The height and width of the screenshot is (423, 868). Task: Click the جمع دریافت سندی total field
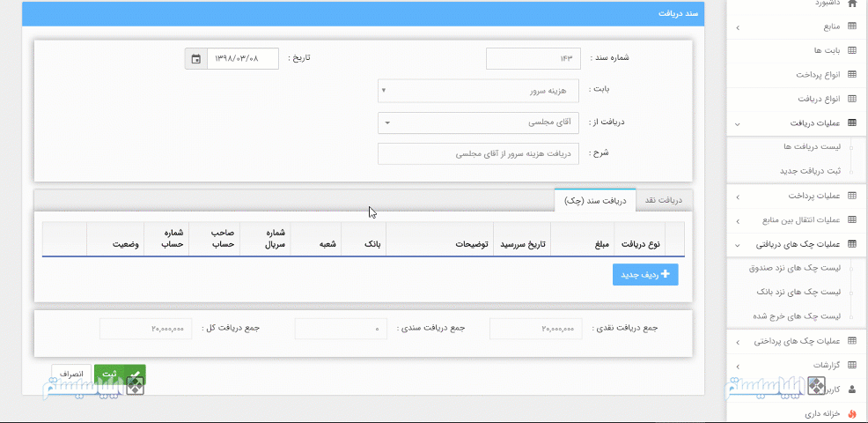(x=341, y=329)
